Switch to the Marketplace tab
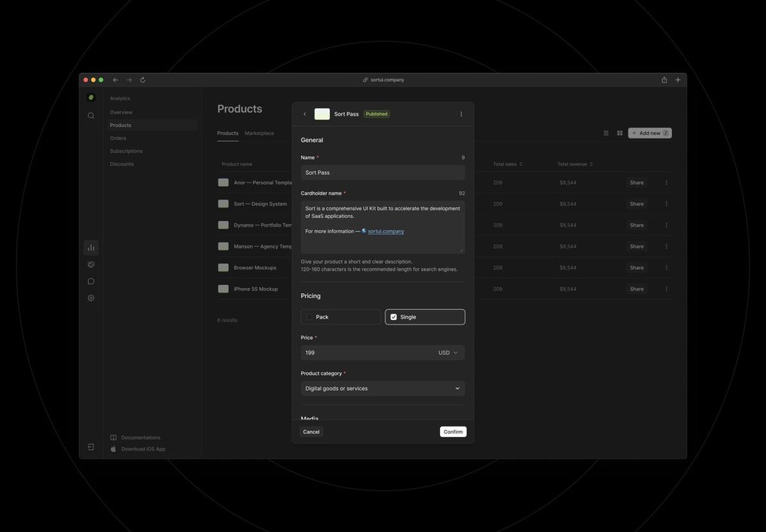This screenshot has height=532, width=766. coord(259,133)
